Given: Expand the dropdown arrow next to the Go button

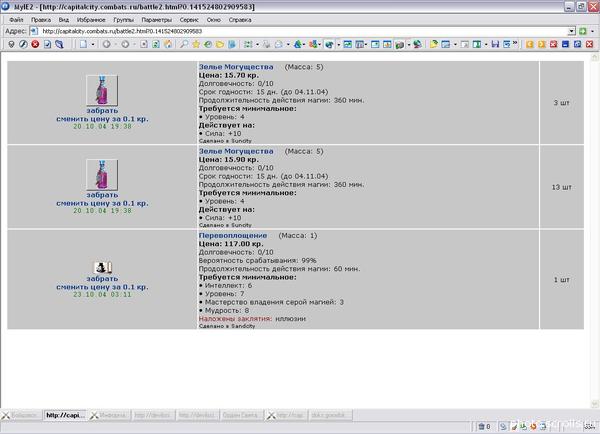Looking at the screenshot, I should click(592, 31).
